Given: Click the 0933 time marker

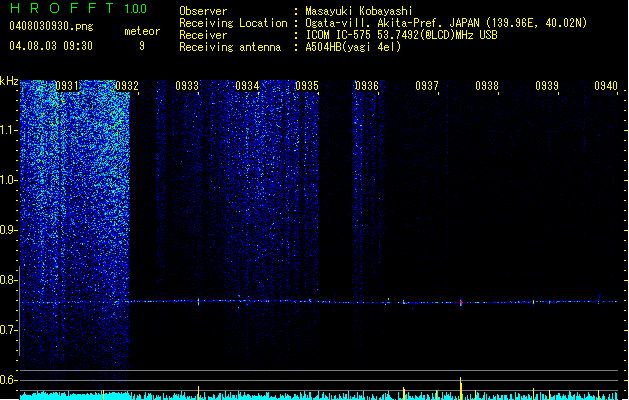Looking at the screenshot, I should (x=187, y=86).
